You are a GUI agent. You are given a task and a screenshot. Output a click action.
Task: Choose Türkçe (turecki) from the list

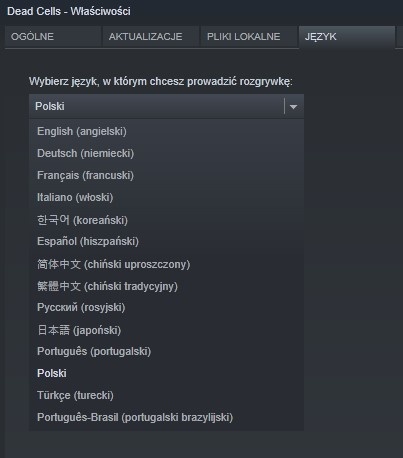click(166, 395)
